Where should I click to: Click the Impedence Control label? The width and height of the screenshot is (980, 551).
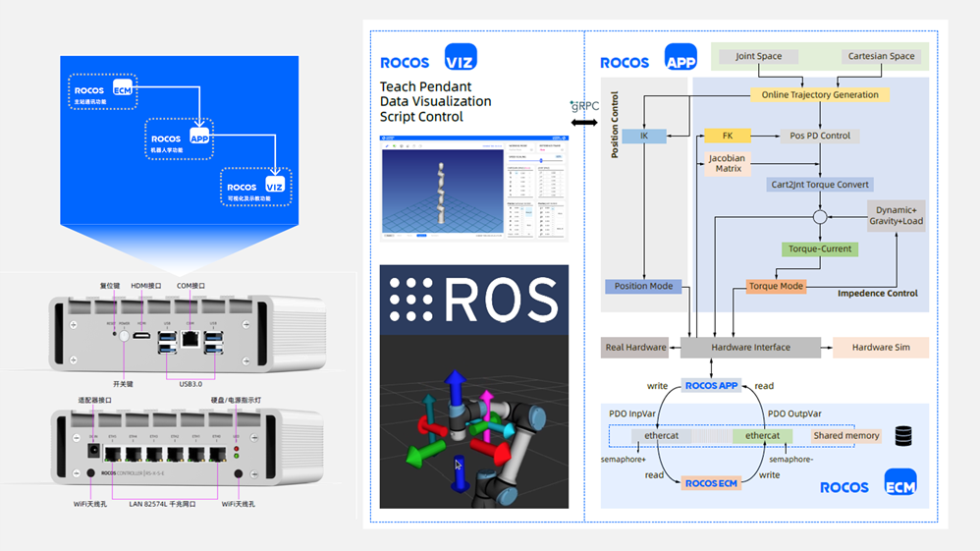tap(878, 294)
